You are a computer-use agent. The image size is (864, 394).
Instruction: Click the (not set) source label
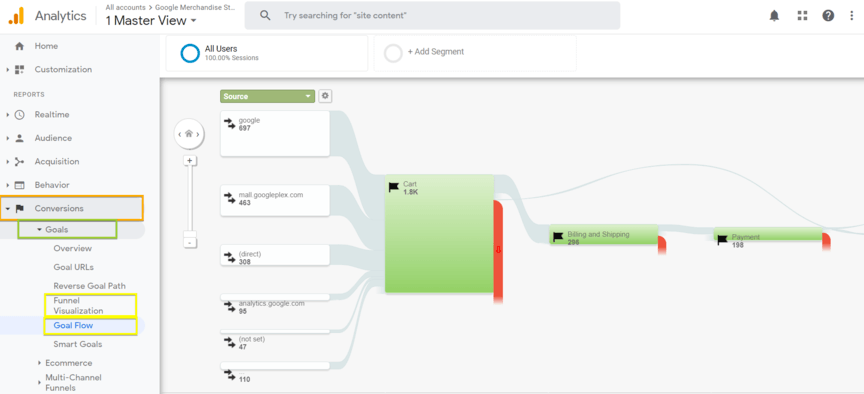(252, 339)
